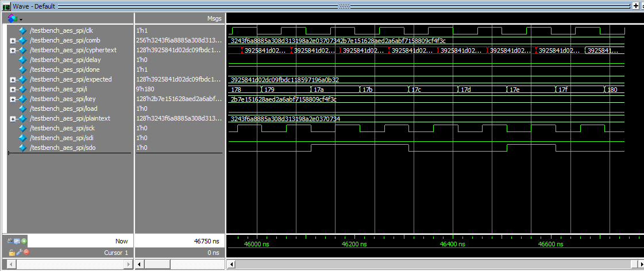Viewport: 644px width, 271px height.
Task: Expand the cyphertext signal bus
Action: 13,50
